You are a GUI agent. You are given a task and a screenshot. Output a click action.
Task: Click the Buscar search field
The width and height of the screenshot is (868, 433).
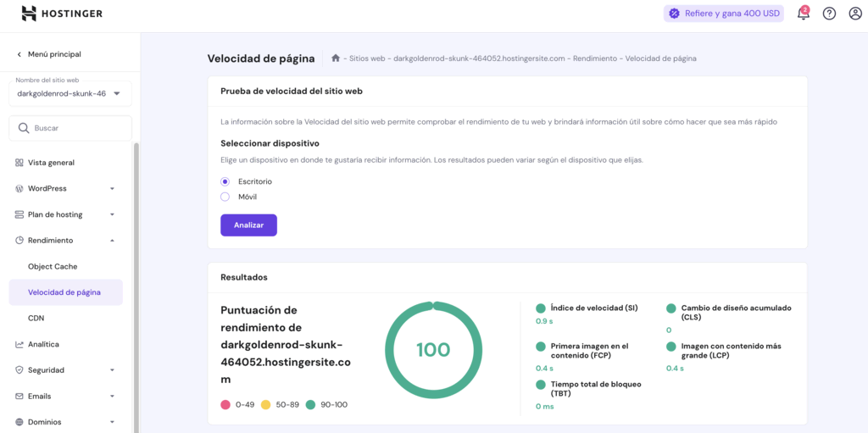click(70, 128)
